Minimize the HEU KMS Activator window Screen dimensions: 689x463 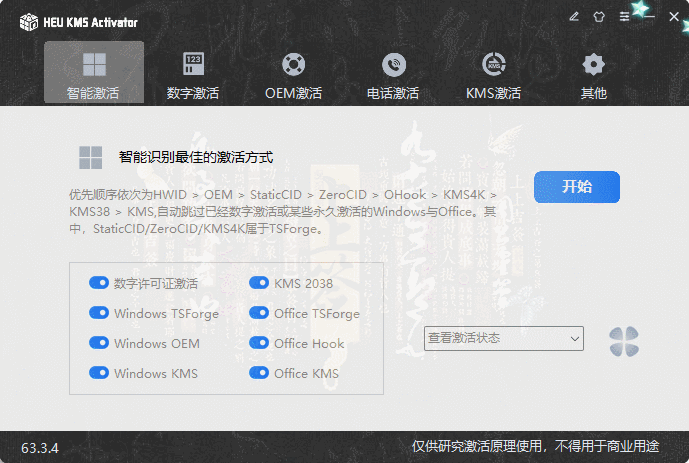649,17
